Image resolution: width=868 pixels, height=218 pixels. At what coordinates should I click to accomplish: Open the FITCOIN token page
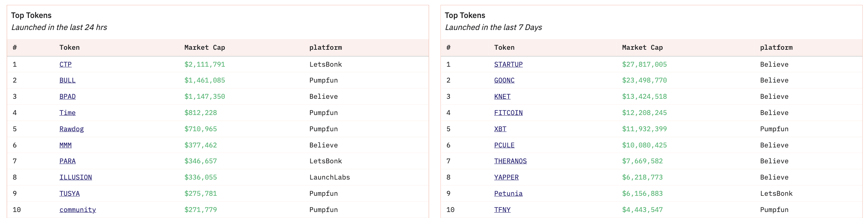tap(508, 113)
